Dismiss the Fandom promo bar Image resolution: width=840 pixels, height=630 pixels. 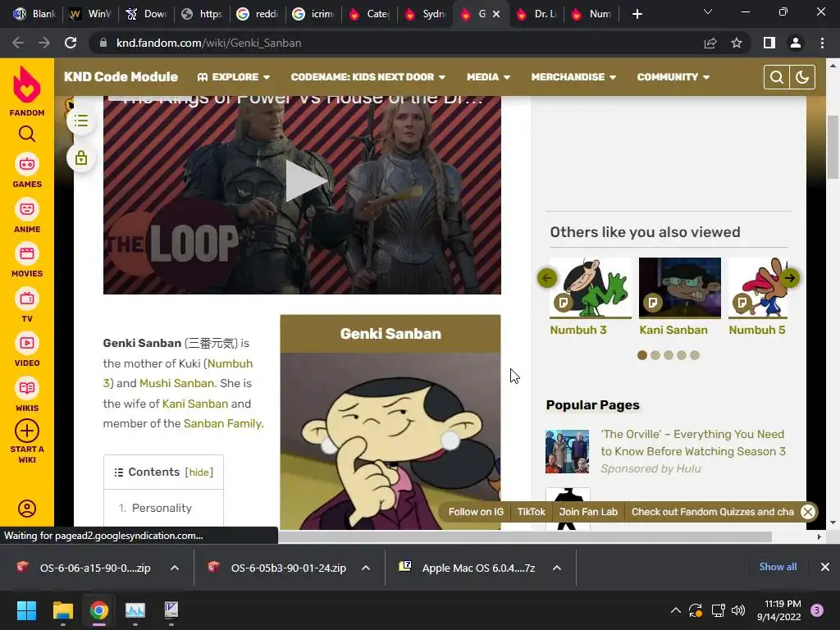coord(808,512)
